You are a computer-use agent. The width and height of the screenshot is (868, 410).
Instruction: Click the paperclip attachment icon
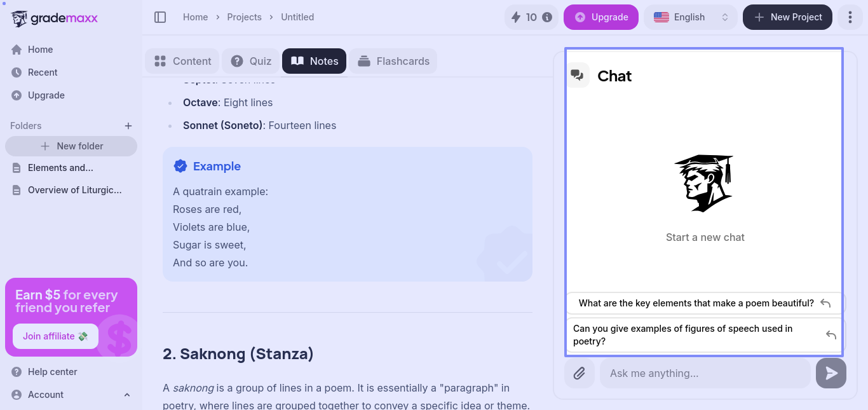(x=579, y=373)
